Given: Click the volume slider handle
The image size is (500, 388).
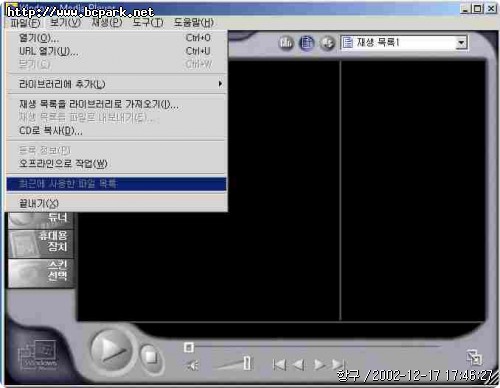Looking at the screenshot, I should click(247, 363).
